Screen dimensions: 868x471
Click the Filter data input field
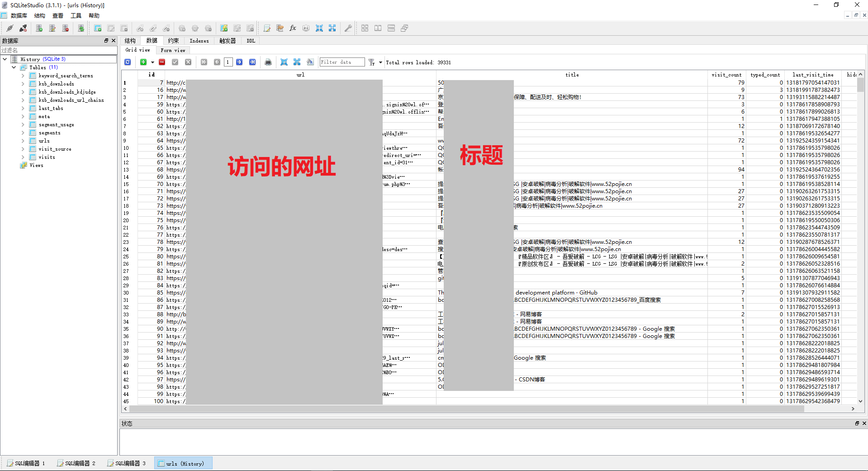coord(342,62)
